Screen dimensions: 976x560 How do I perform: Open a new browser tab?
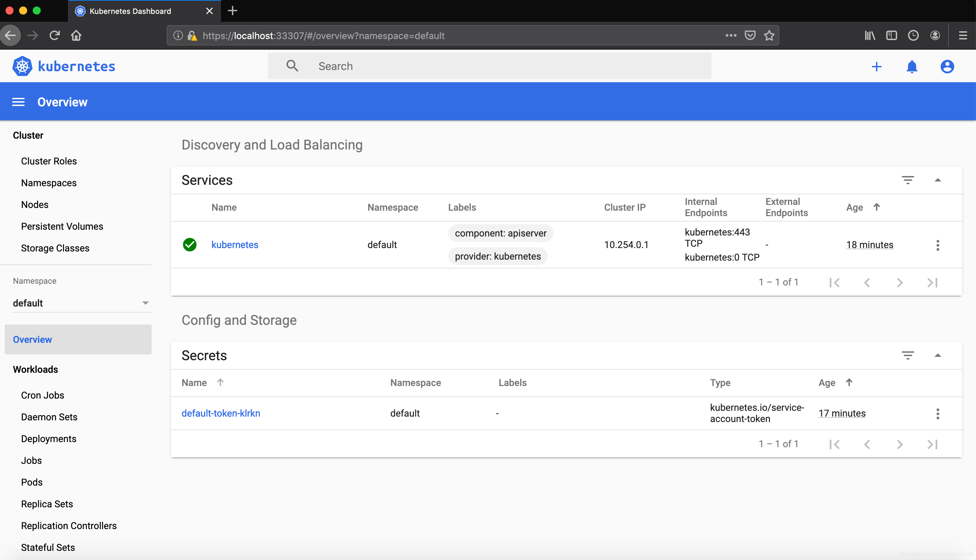coord(233,11)
